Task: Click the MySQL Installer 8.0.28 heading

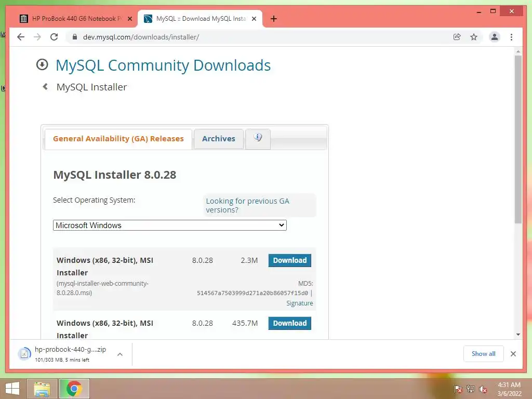Action: 115,175
